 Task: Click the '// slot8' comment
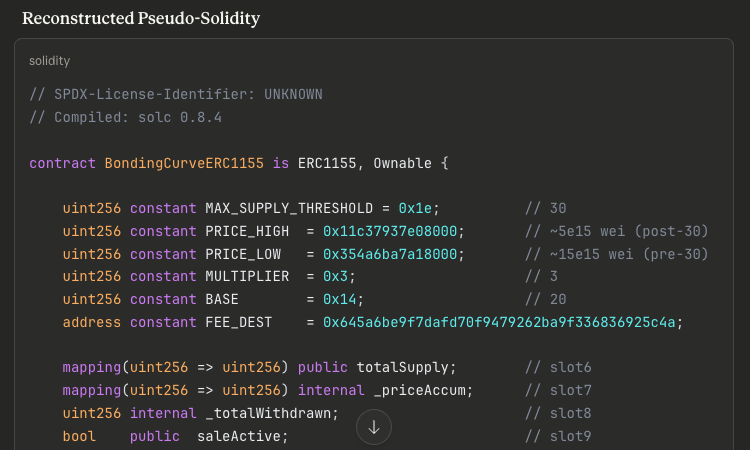point(558,413)
